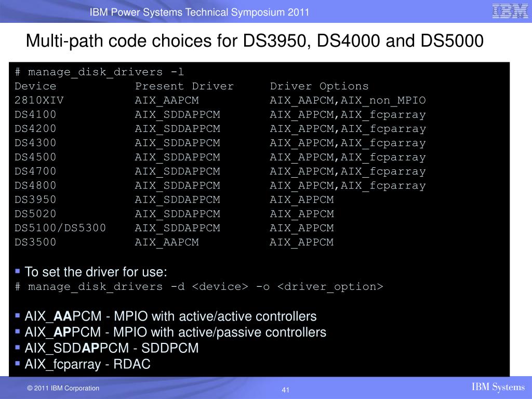The width and height of the screenshot is (532, 399).
Task: Click AIX_SDDAPPCM in the DS4800 row
Action: pyautogui.click(x=178, y=186)
